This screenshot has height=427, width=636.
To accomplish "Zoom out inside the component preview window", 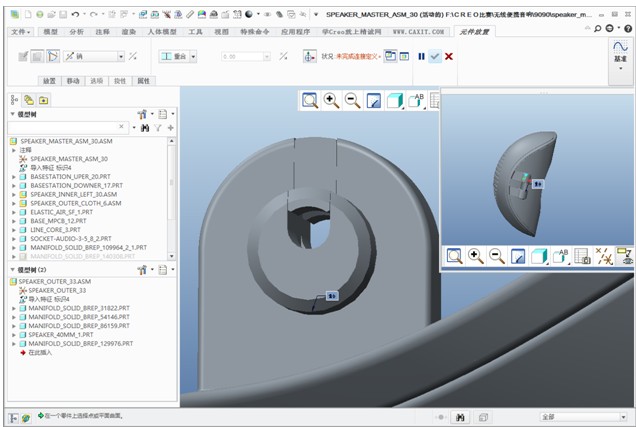I will coord(496,256).
